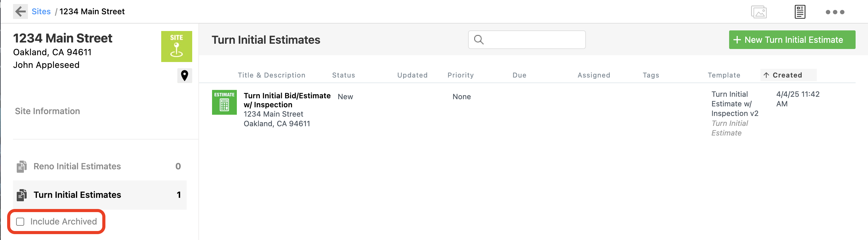868x240 pixels.
Task: Select the Turn Initial Estimates section
Action: click(x=77, y=194)
